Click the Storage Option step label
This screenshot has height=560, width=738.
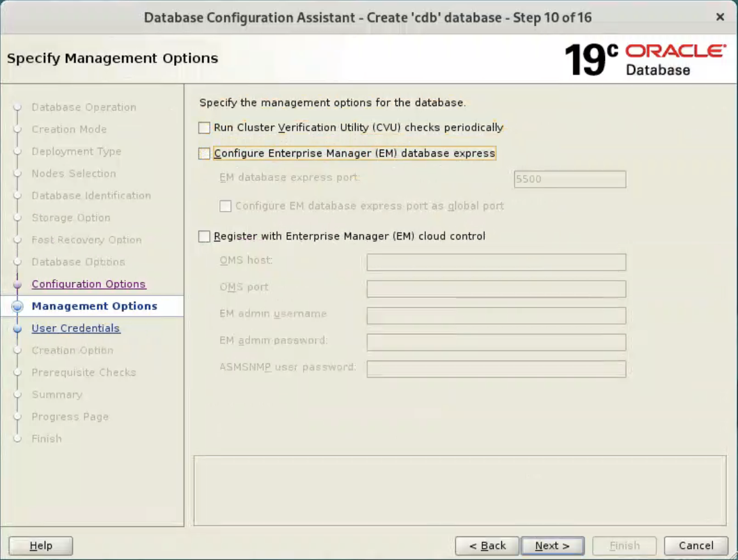pyautogui.click(x=71, y=218)
